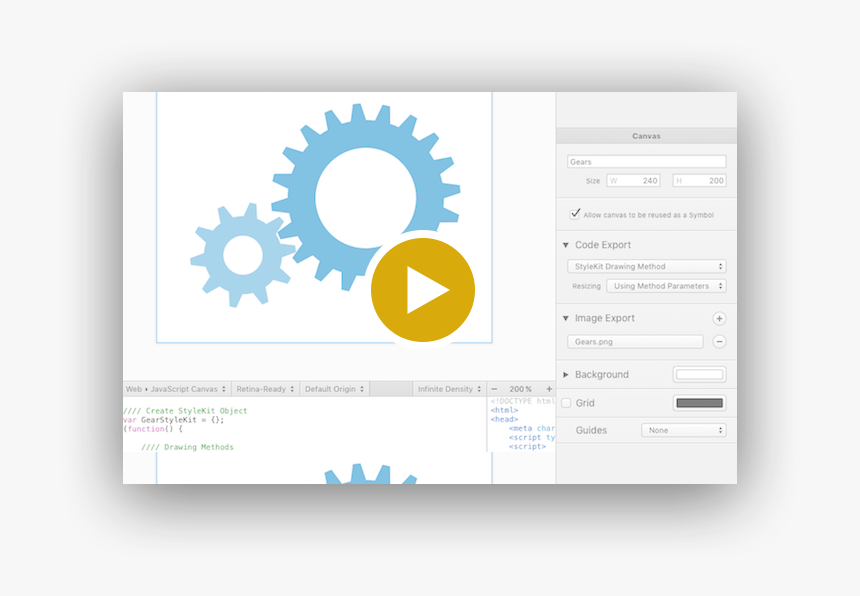Screen dimensions: 860x596
Task: Click the yellow play video button
Action: click(422, 290)
